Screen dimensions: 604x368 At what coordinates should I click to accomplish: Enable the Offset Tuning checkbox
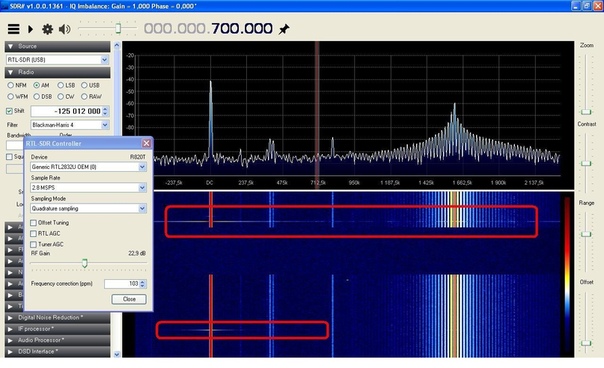[34, 223]
